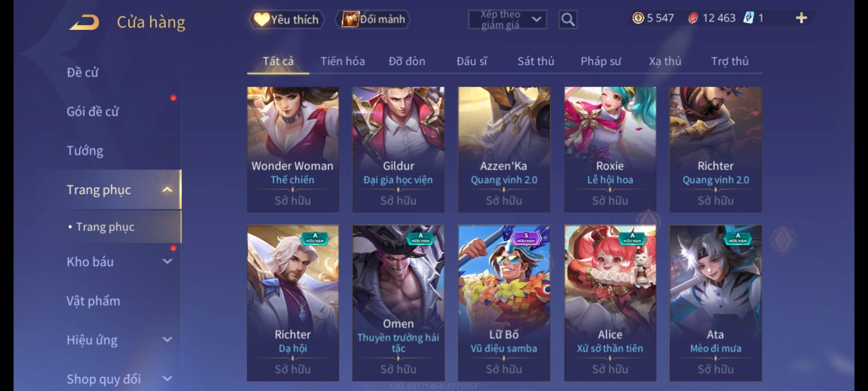Open the Tướng menu item
The width and height of the screenshot is (868, 391).
pos(85,150)
